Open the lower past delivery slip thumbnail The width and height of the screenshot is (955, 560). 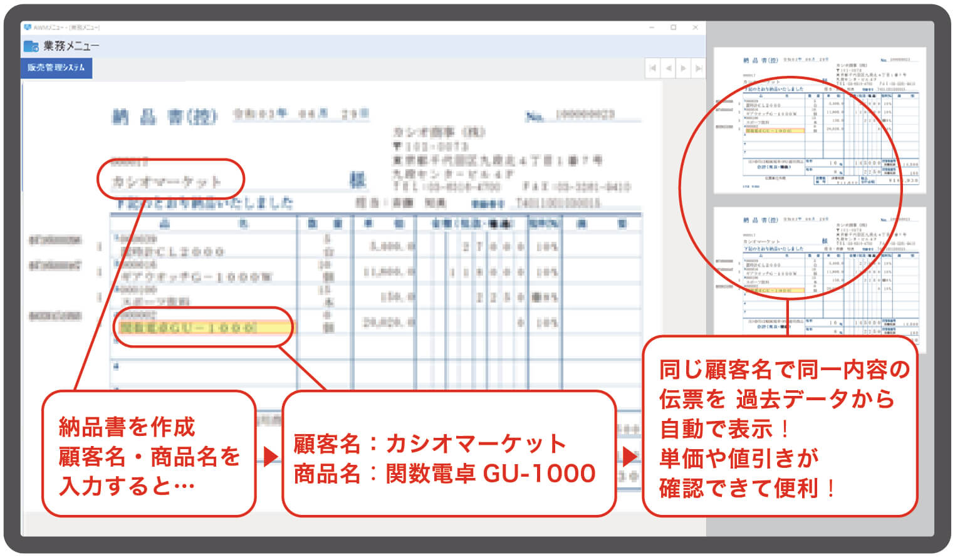coord(820,280)
